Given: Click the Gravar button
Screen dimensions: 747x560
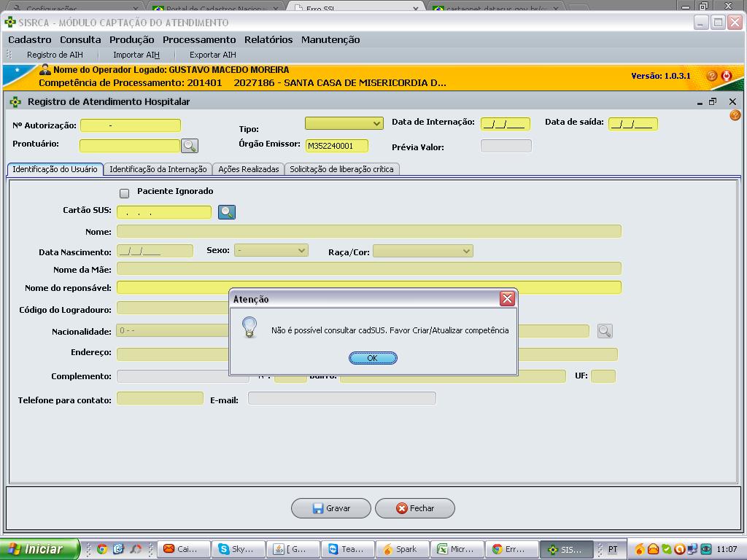Looking at the screenshot, I should 331,508.
